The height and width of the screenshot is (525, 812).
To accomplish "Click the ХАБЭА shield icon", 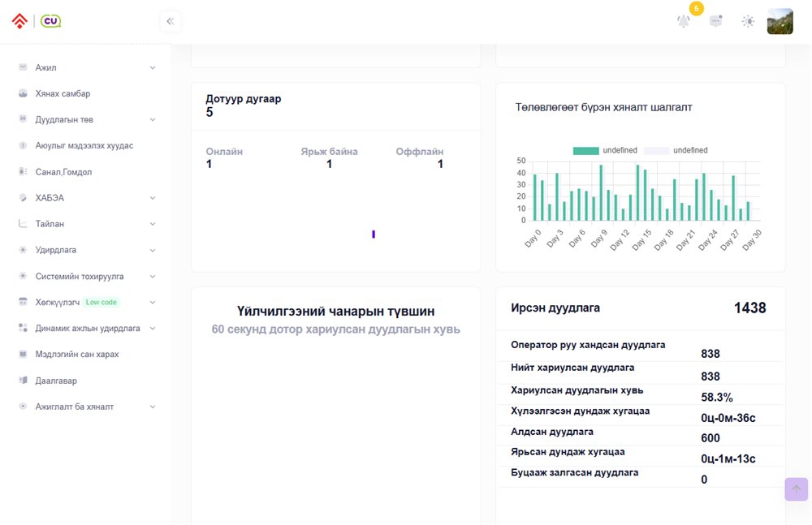I will 23,197.
